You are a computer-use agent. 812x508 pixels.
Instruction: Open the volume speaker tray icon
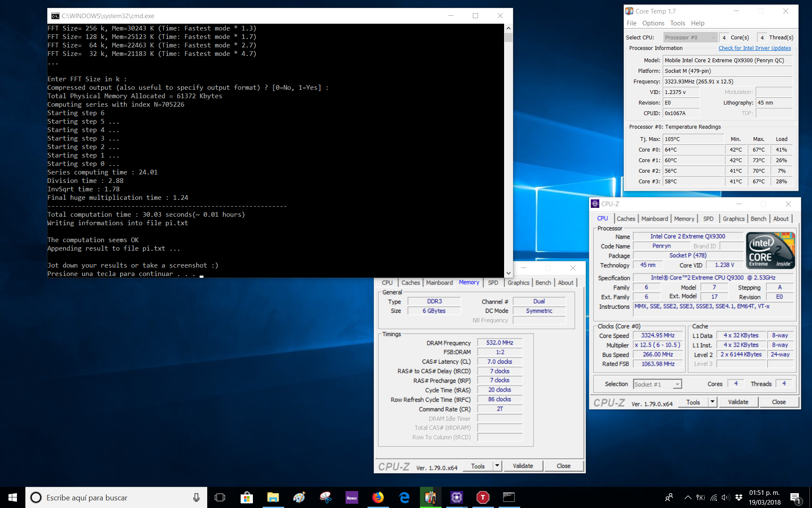coord(726,497)
